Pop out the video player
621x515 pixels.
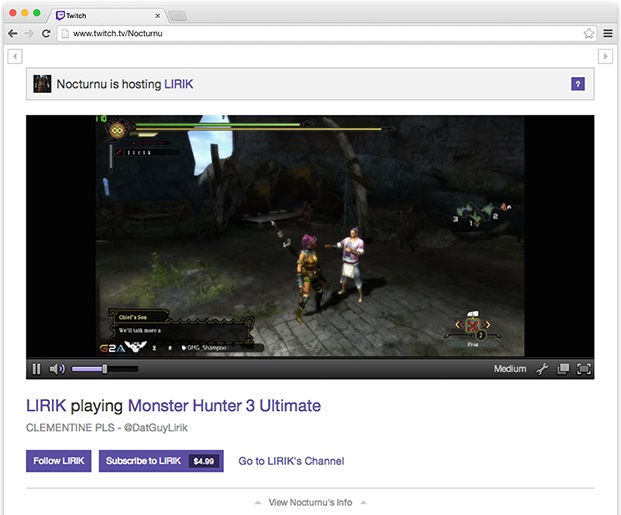tap(563, 369)
